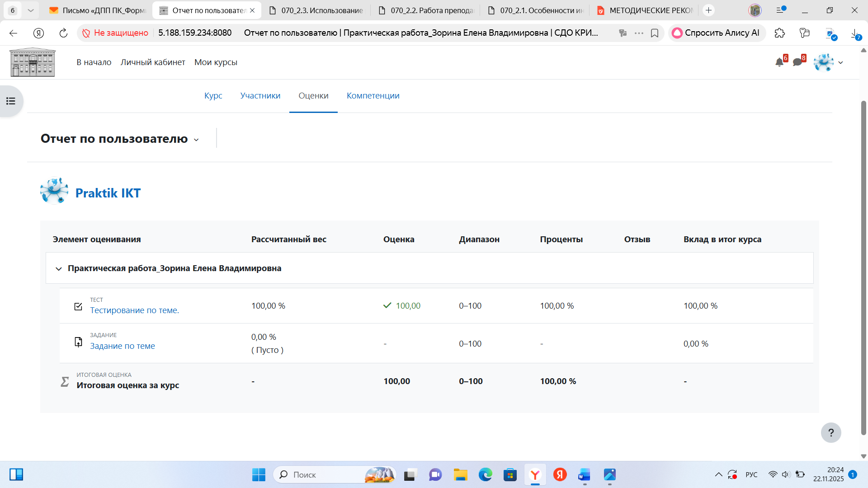The image size is (868, 488).
Task: Switch to the Участники tab
Action: coord(260,96)
